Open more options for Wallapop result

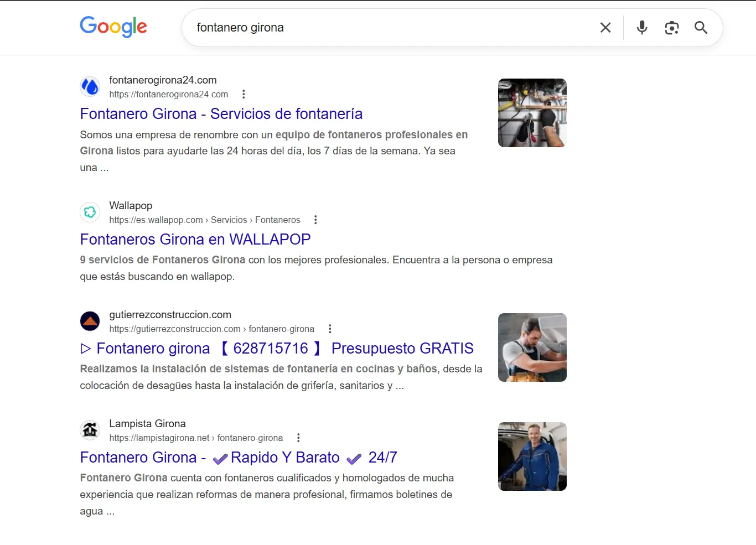[315, 220]
